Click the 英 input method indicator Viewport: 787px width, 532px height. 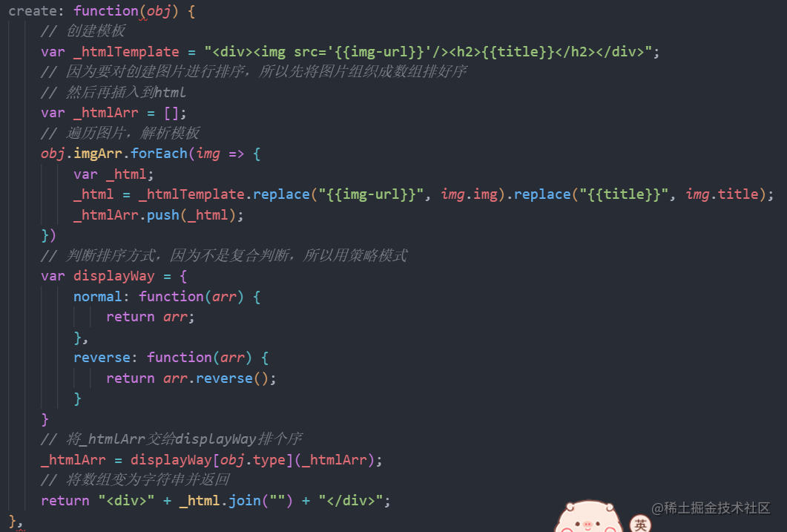click(640, 524)
